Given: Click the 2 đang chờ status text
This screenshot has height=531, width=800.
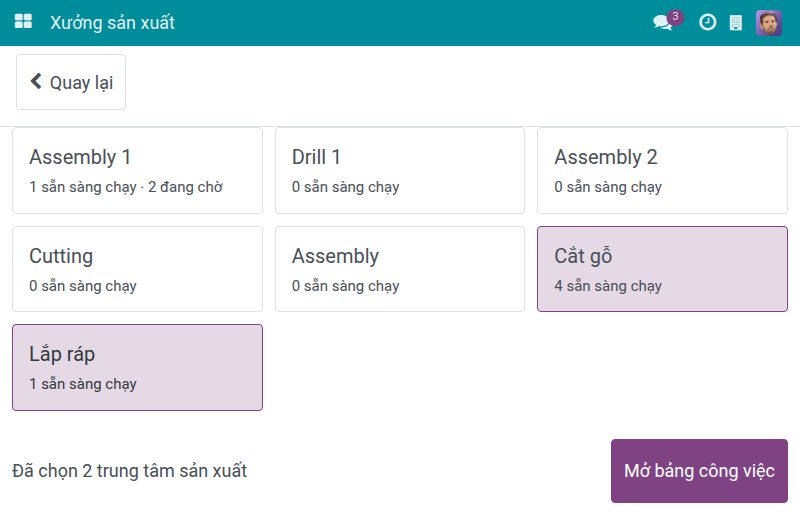Looking at the screenshot, I should click(185, 187).
